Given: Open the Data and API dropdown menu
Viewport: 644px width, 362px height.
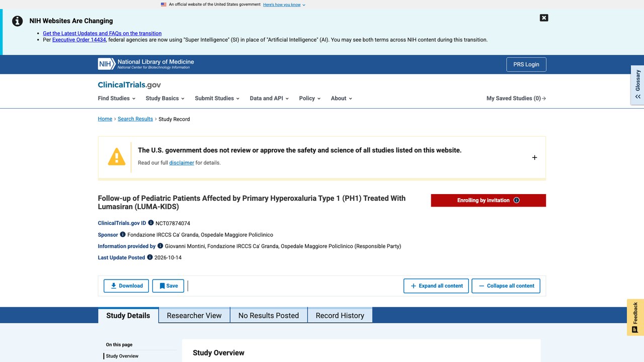Looking at the screenshot, I should pos(269,99).
